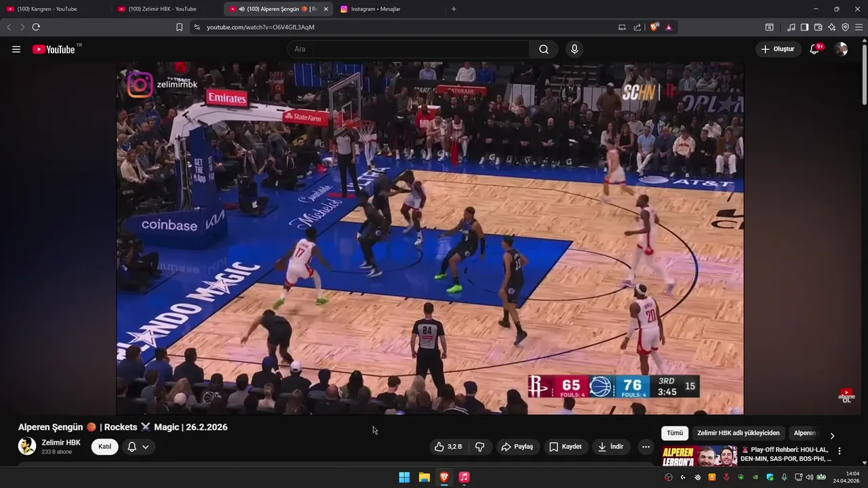Open the account avatar menu
Image resolution: width=868 pixels, height=488 pixels.
click(x=841, y=49)
